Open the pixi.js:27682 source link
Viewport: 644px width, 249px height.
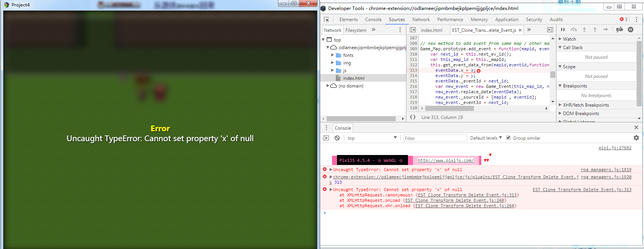(615, 148)
